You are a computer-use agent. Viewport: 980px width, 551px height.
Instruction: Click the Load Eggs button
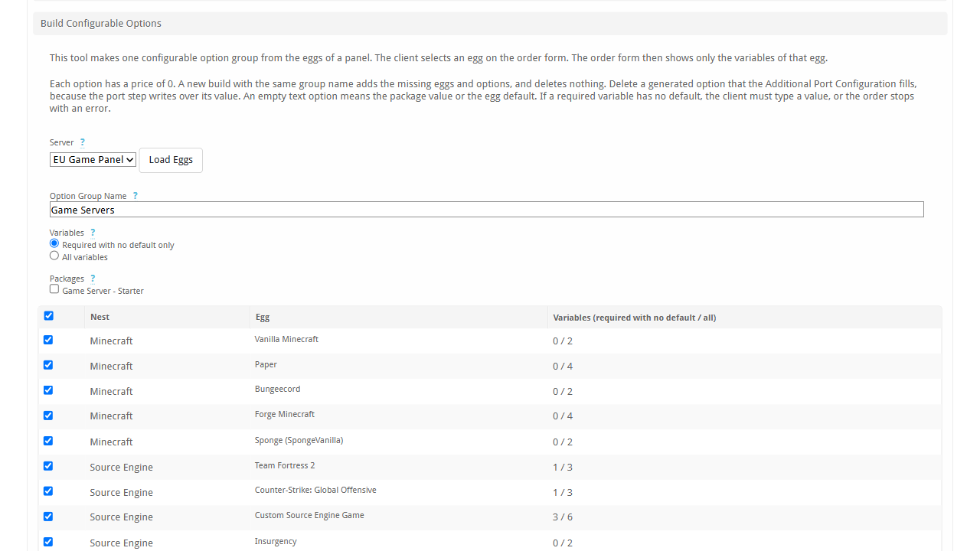(x=171, y=160)
